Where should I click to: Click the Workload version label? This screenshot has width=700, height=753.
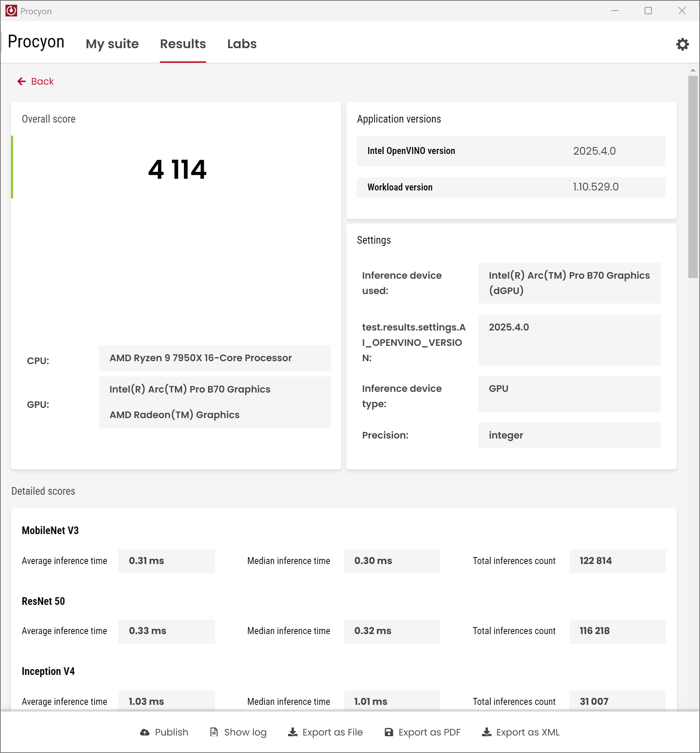[400, 187]
